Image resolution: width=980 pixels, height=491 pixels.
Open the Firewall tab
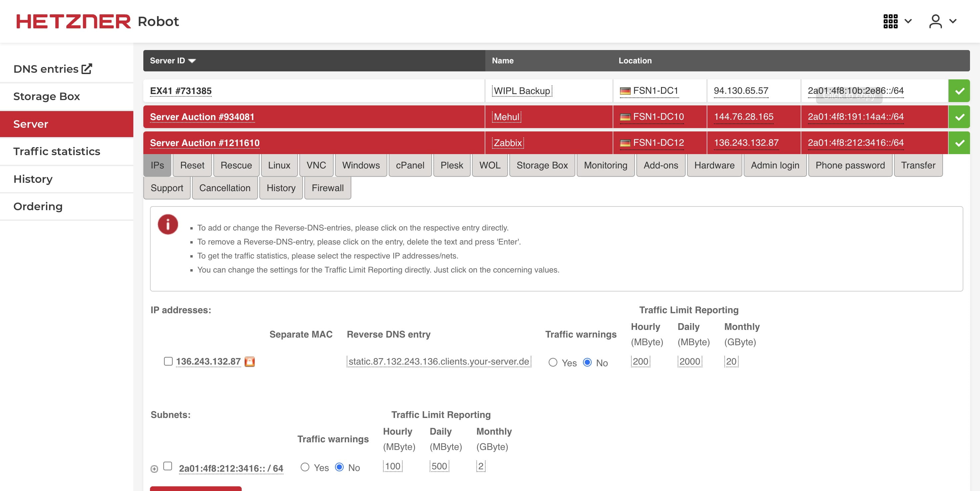click(x=328, y=188)
